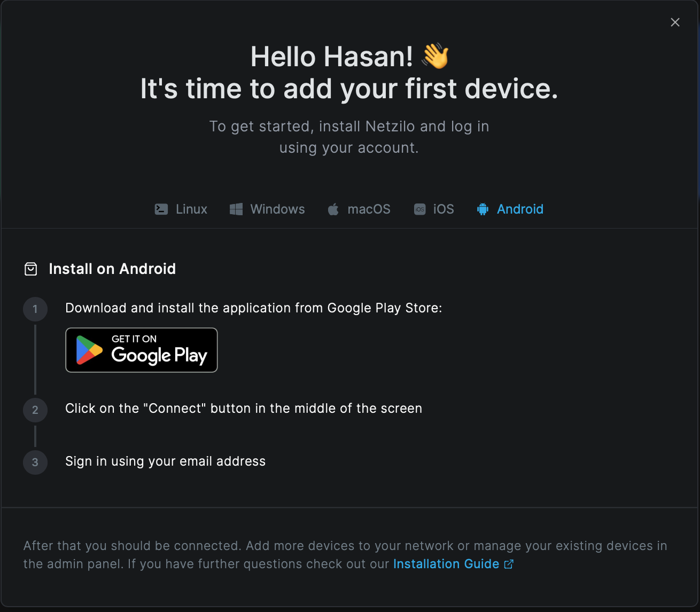Open the Installation Guide link

point(446,564)
